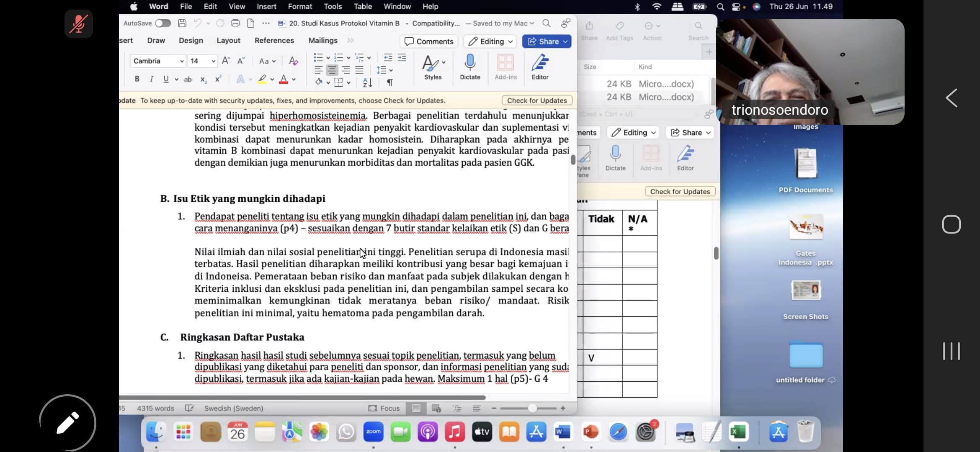Unmute with the red crossed microphone button
This screenshot has height=452, width=980.
(79, 24)
